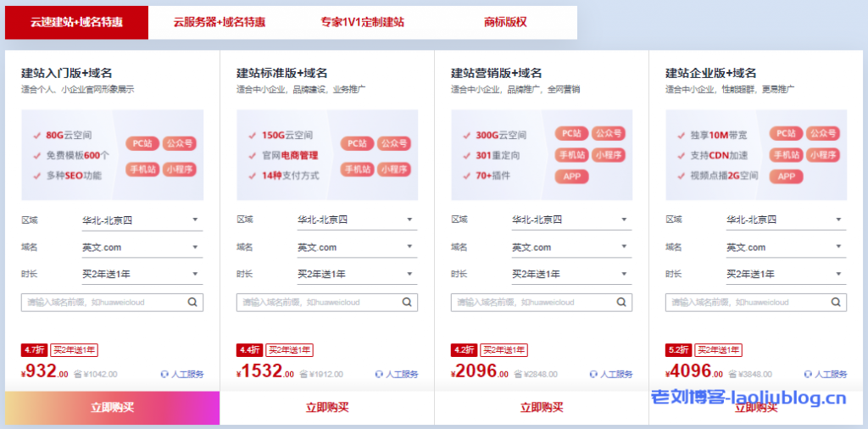Open the 商标版权 tab

(505, 22)
